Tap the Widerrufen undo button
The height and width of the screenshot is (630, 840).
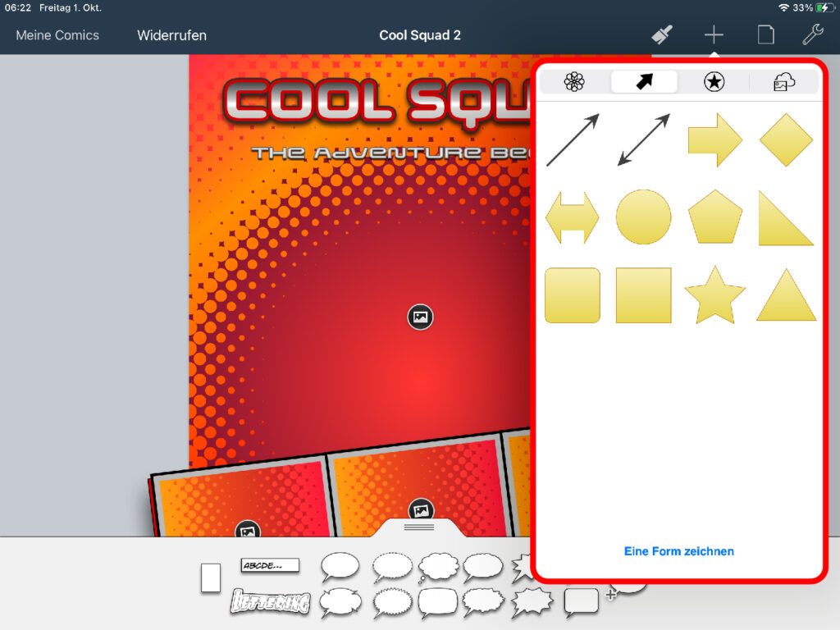coord(171,35)
